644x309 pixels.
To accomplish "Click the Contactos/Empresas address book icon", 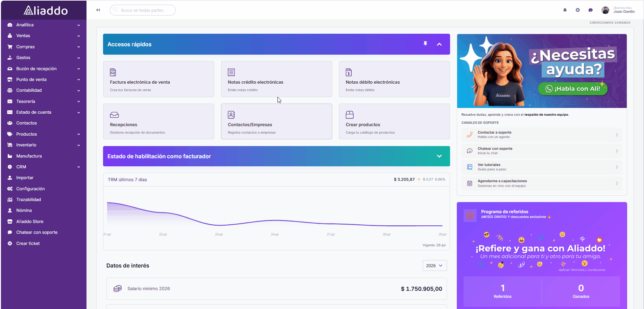I will point(231,115).
